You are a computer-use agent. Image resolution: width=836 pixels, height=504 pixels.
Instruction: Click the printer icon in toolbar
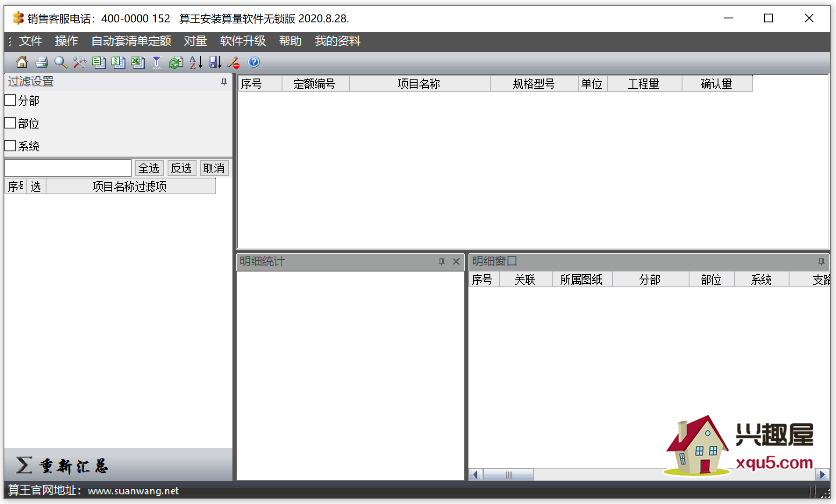click(42, 62)
